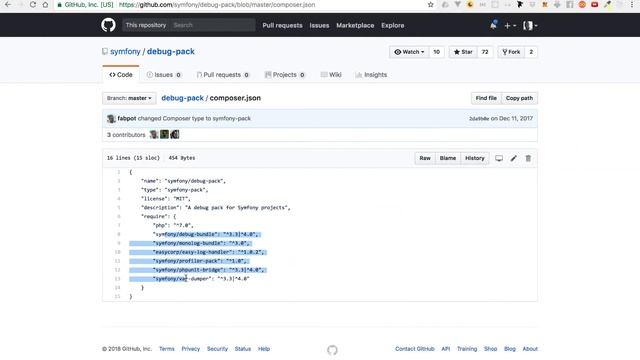Open the Branch: master dropdown
The width and height of the screenshot is (640, 360).
[x=129, y=98]
